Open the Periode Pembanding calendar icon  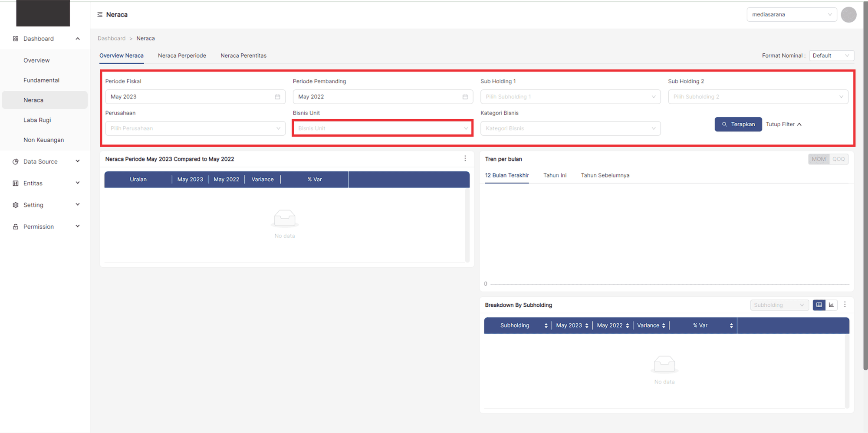tap(465, 97)
